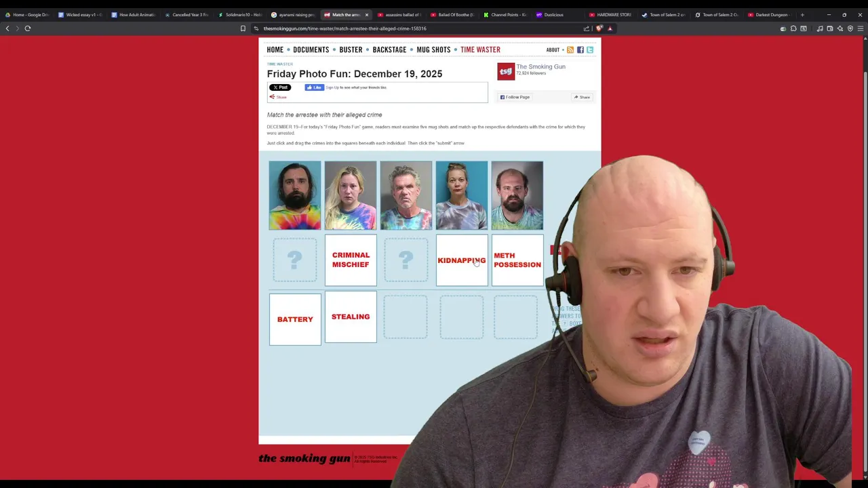Open the Leo AI sparkle icon
The height and width of the screenshot is (488, 868).
(840, 28)
